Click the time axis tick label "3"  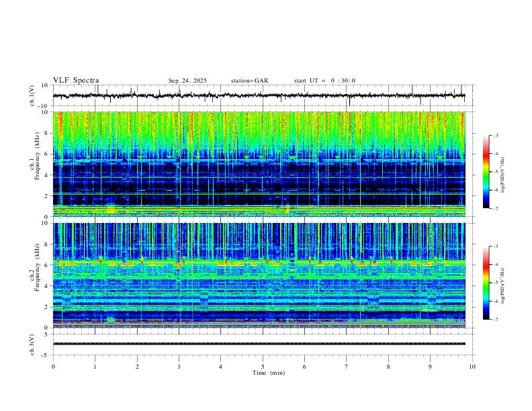point(179,367)
